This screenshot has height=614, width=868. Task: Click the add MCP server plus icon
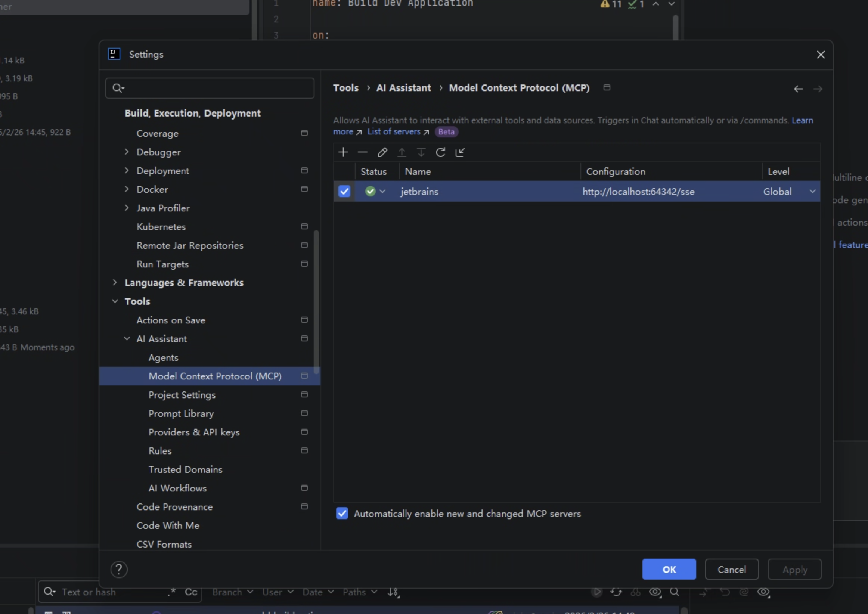(343, 152)
